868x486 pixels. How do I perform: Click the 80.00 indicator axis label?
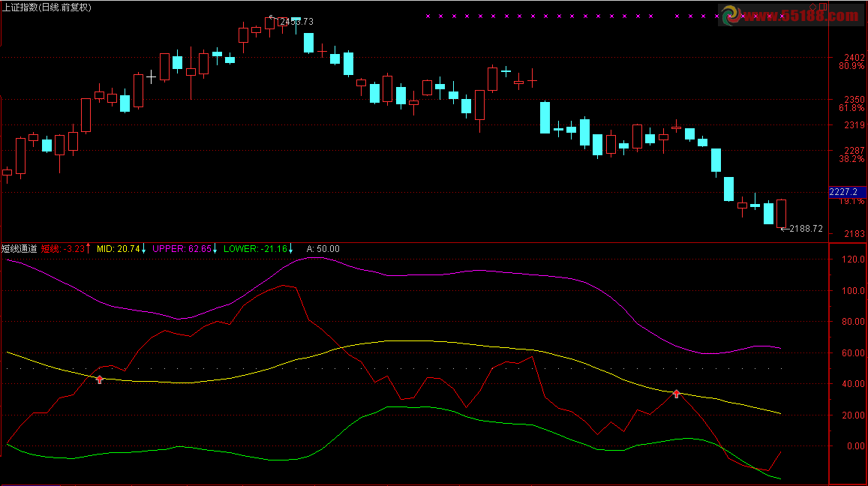click(853, 322)
